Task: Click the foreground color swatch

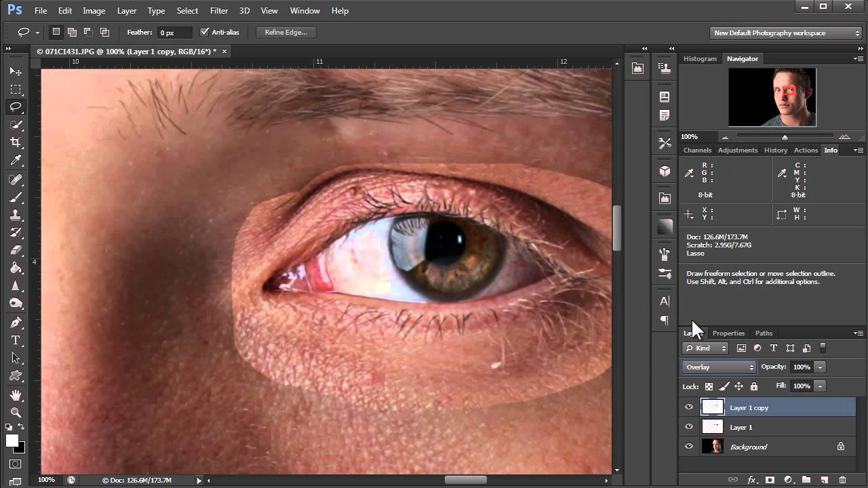Action: click(x=12, y=441)
